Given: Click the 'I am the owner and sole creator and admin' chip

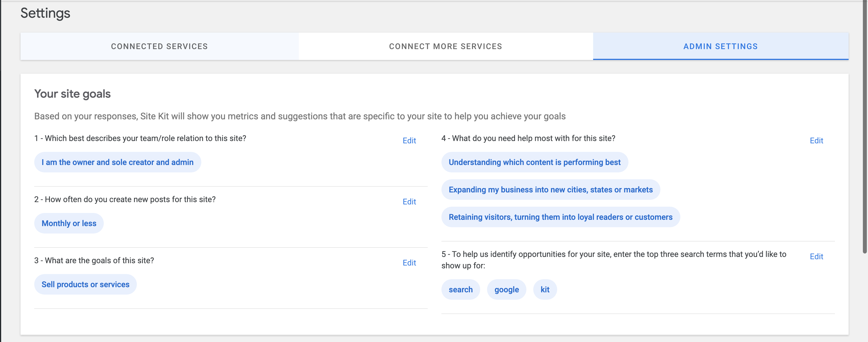Looking at the screenshot, I should click(117, 162).
